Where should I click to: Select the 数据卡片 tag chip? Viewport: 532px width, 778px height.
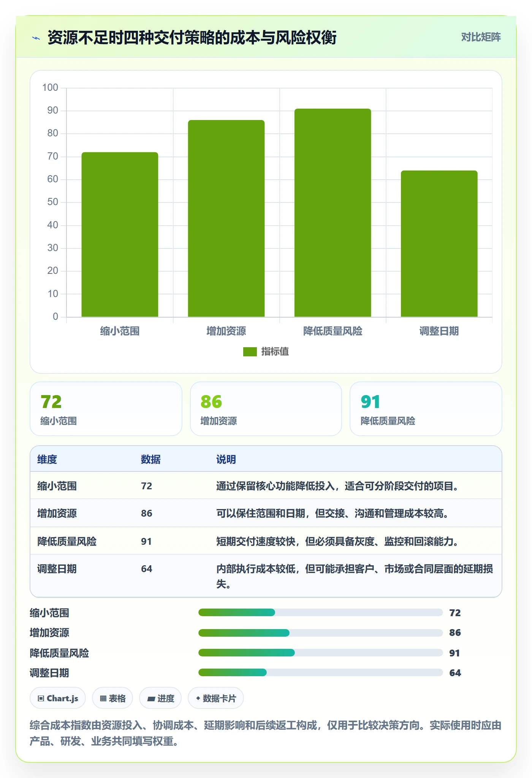(216, 698)
